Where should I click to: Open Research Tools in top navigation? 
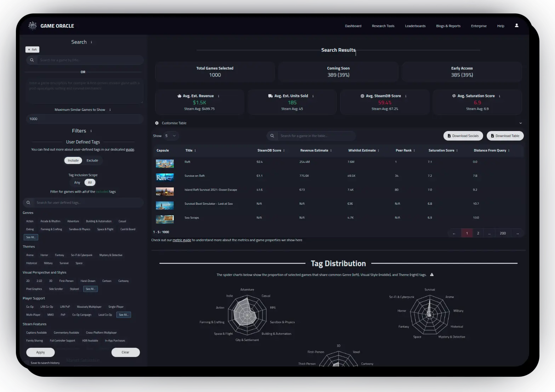[383, 26]
